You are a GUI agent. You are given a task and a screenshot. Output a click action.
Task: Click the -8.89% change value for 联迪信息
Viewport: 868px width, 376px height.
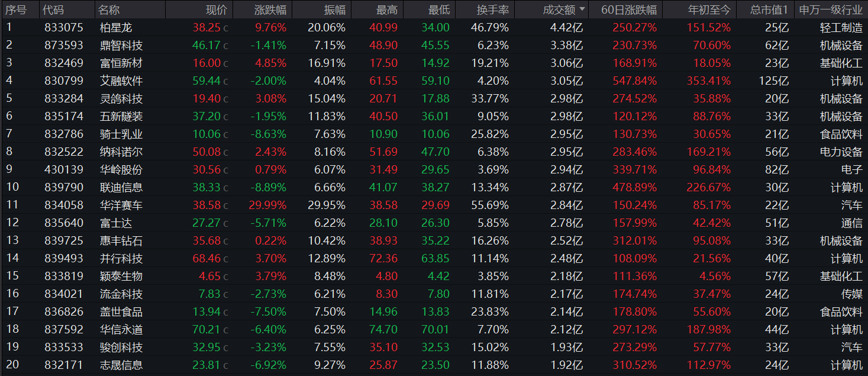tap(268, 187)
